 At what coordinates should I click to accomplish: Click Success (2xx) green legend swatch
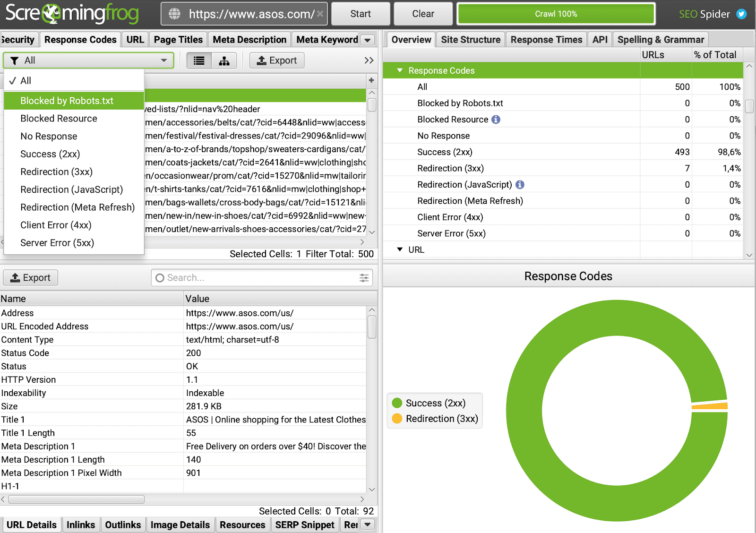coord(397,403)
